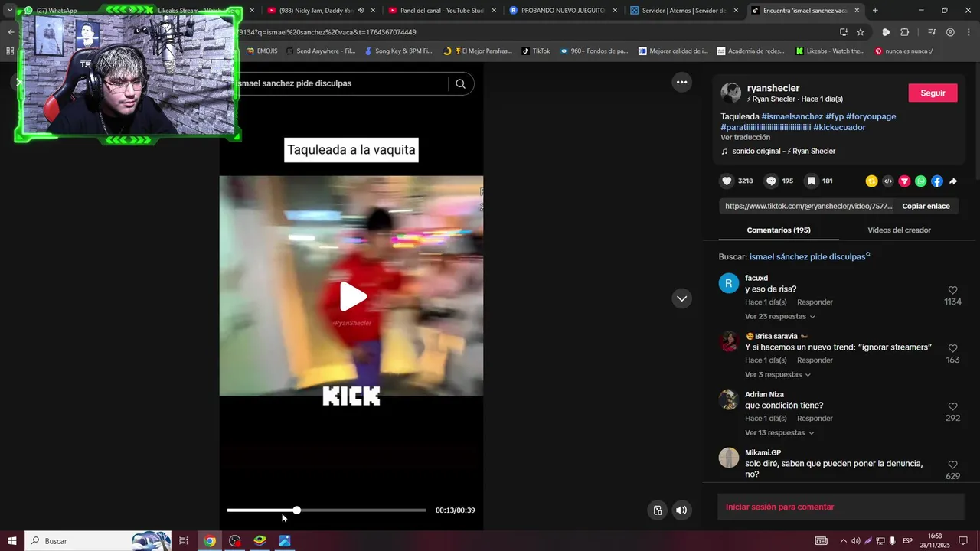Open Likeabs - Watch the... bookmark
Screen dimensions: 980x551
[x=830, y=51]
